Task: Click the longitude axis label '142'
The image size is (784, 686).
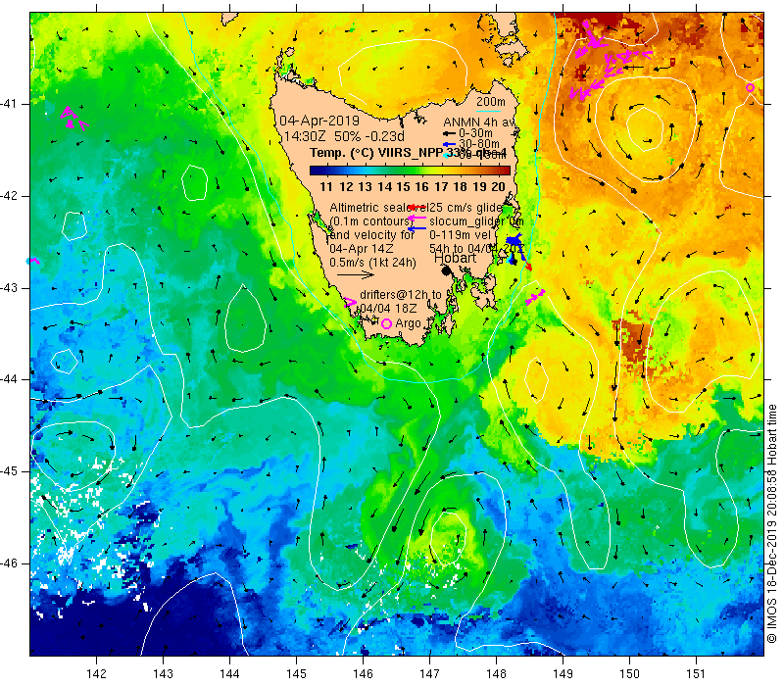Action: pyautogui.click(x=96, y=673)
